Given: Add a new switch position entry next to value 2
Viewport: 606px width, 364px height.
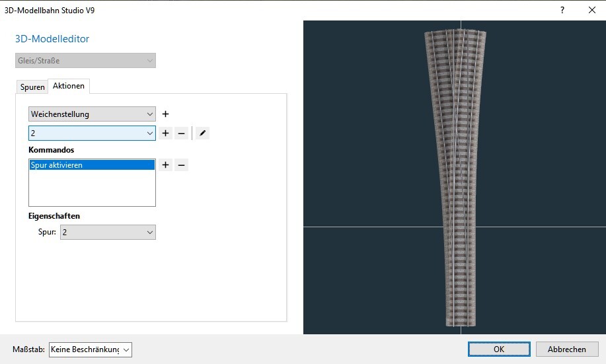Looking at the screenshot, I should pyautogui.click(x=165, y=133).
